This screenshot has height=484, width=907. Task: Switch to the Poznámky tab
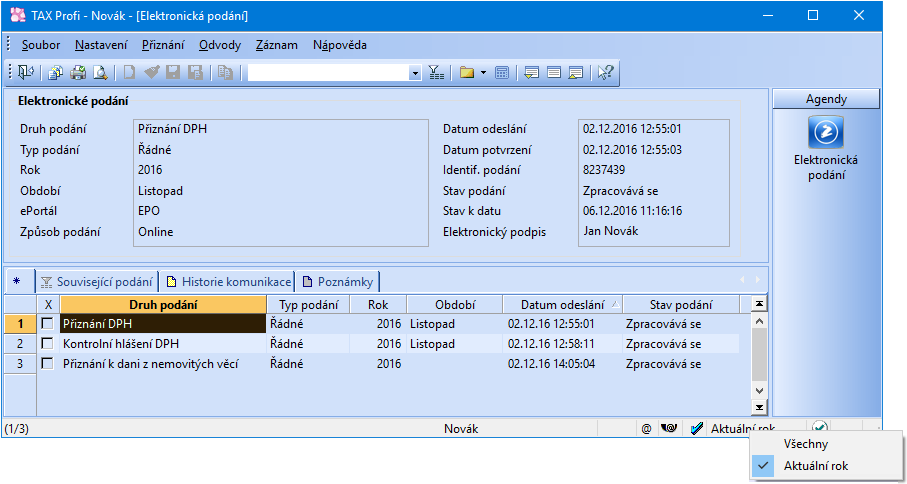click(338, 282)
